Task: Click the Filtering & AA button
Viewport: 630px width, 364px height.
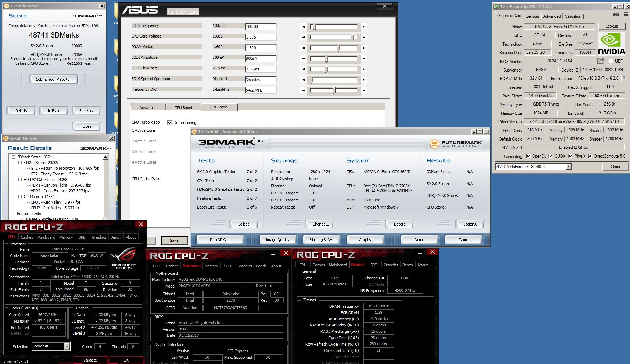Action: point(322,240)
